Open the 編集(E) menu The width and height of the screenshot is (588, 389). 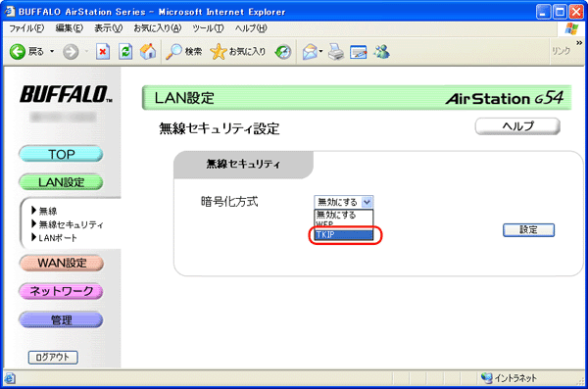[70, 28]
